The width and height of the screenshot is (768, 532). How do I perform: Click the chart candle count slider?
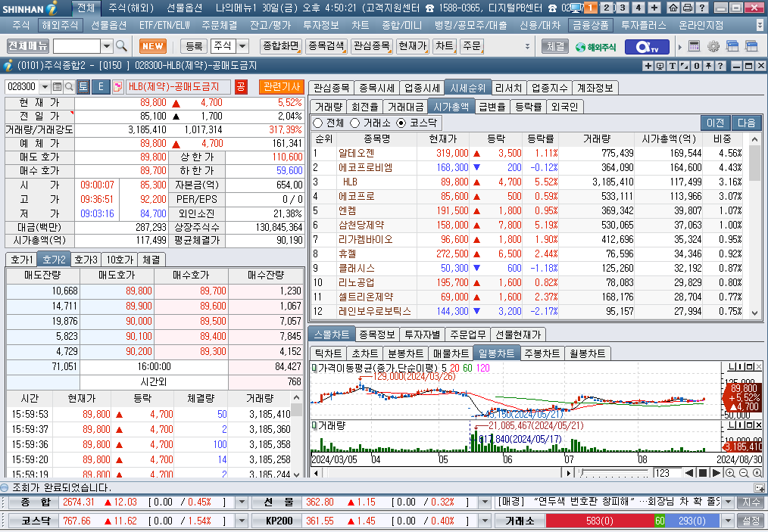tap(615, 473)
